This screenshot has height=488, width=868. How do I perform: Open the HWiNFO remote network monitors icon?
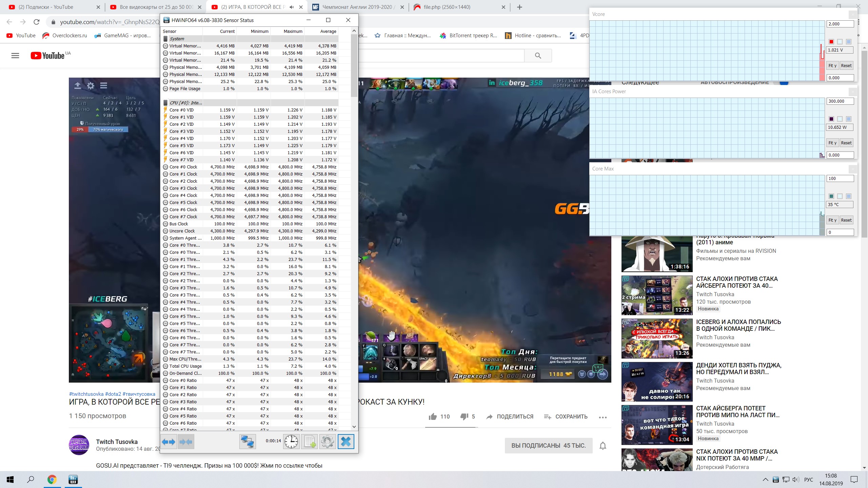248,442
